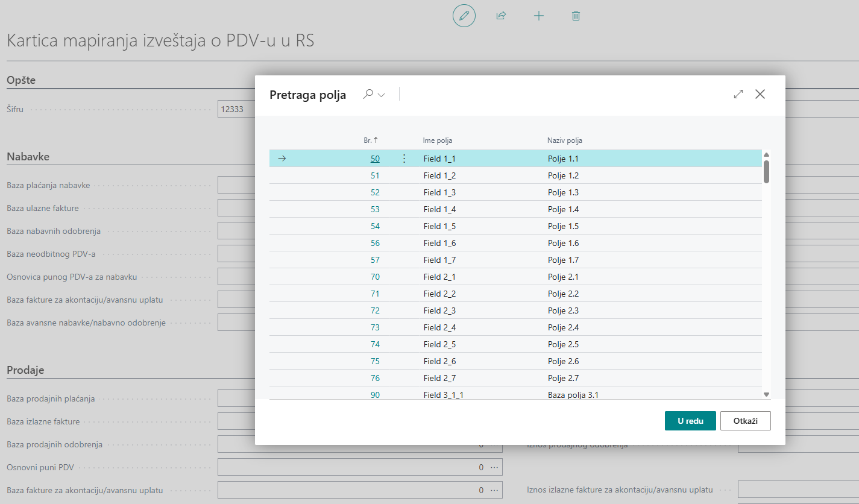Click the Ime polja column header

[437, 140]
